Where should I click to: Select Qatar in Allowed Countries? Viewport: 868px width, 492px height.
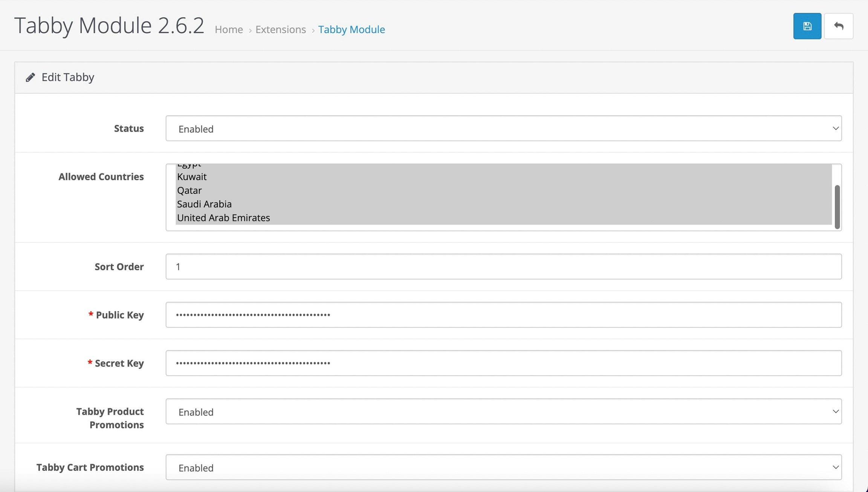click(503, 190)
